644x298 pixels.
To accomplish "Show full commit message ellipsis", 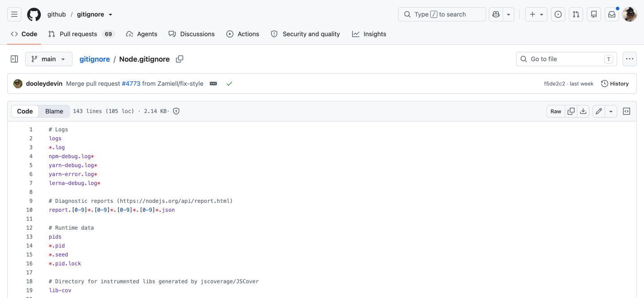I will pyautogui.click(x=213, y=84).
